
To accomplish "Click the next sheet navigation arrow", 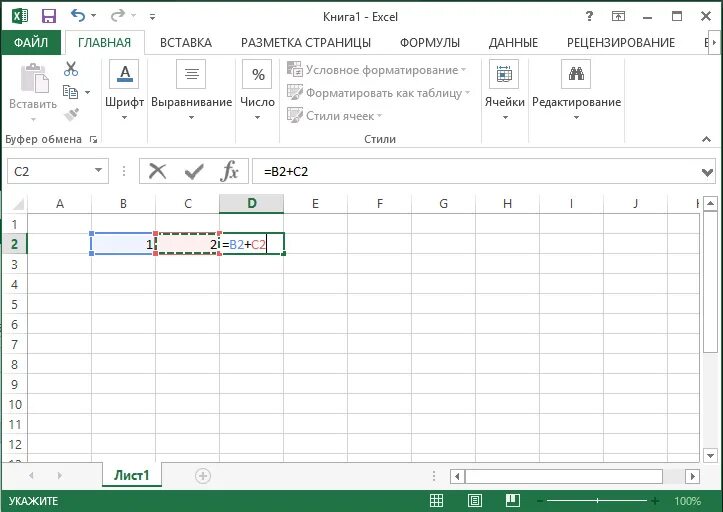I will (x=59, y=475).
